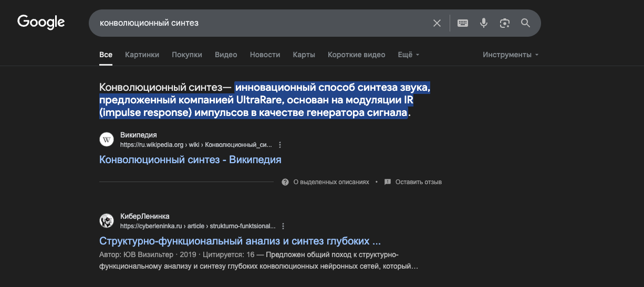The image size is (644, 287).
Task: Start voice search with the microphone icon
Action: point(484,23)
